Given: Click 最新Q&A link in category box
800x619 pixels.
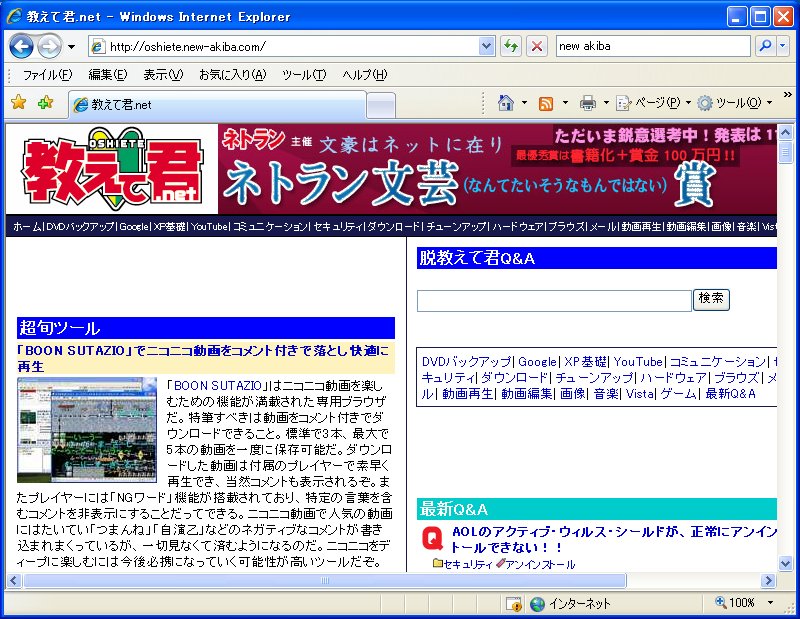Looking at the screenshot, I should tap(731, 393).
